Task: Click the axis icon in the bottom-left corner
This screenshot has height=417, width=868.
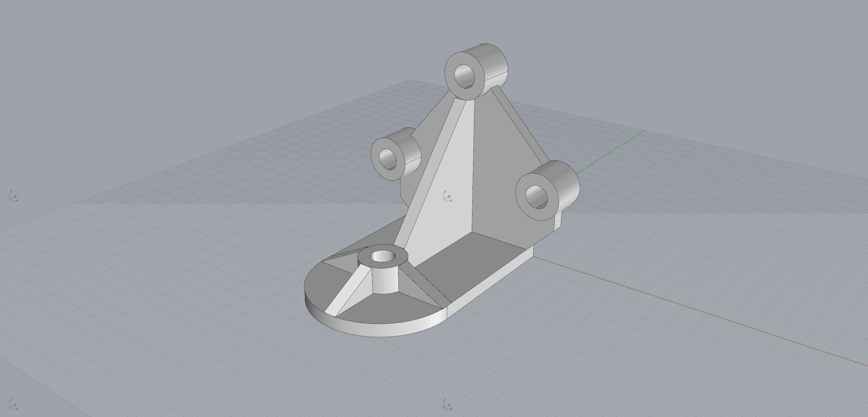Action: 13,404
